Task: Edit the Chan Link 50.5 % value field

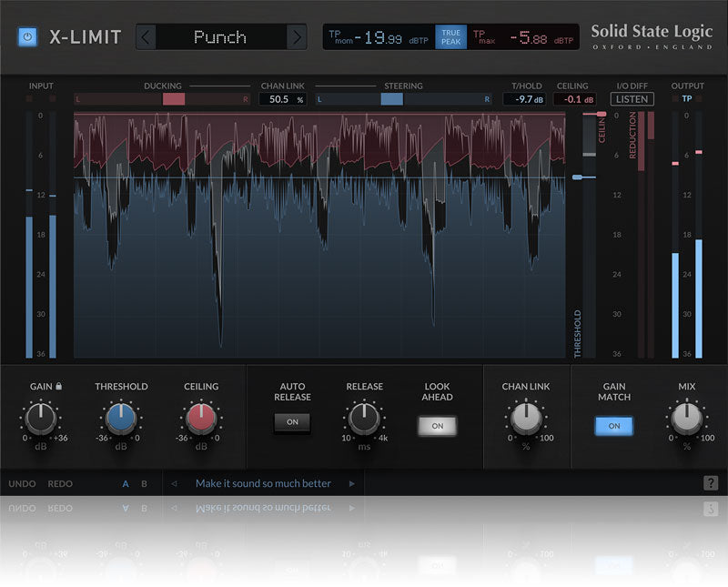Action: [x=283, y=99]
